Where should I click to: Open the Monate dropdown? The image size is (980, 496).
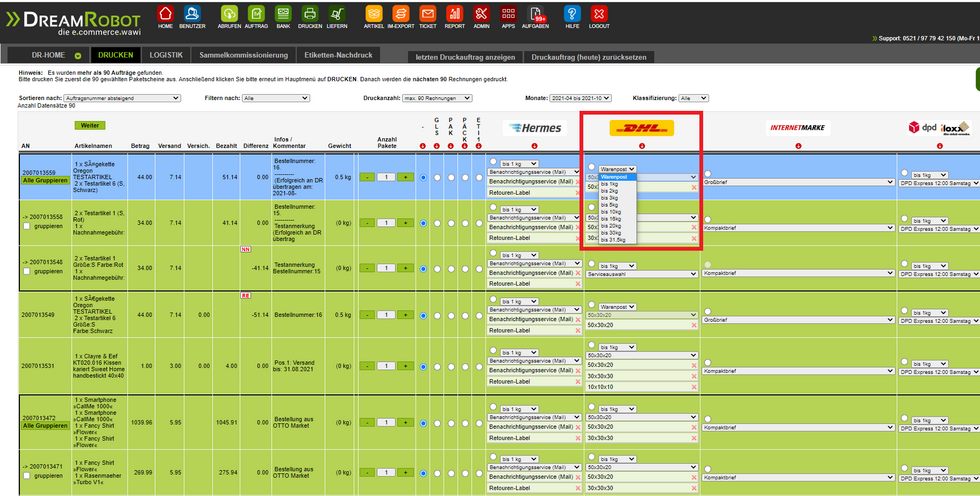tap(580, 98)
